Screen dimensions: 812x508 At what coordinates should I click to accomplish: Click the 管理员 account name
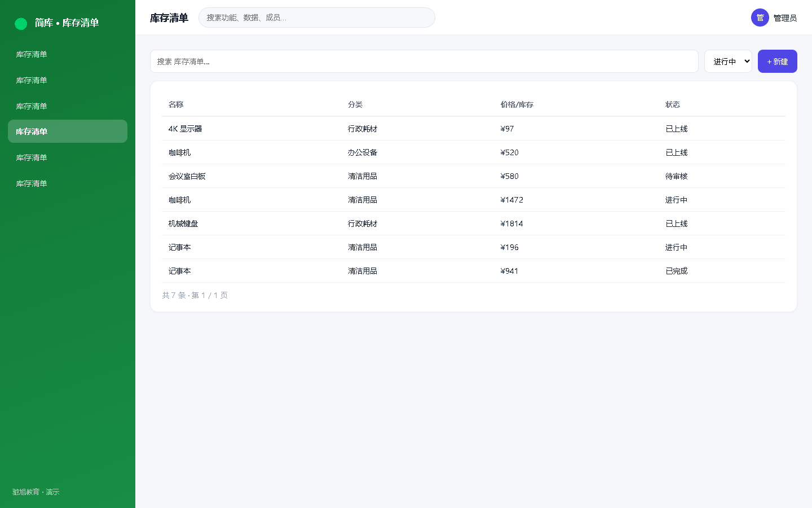click(x=785, y=18)
